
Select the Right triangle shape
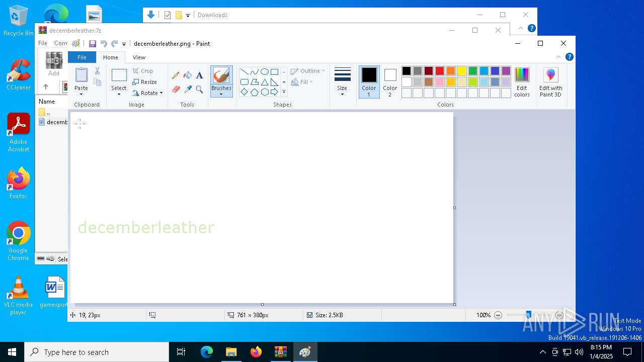point(275,82)
